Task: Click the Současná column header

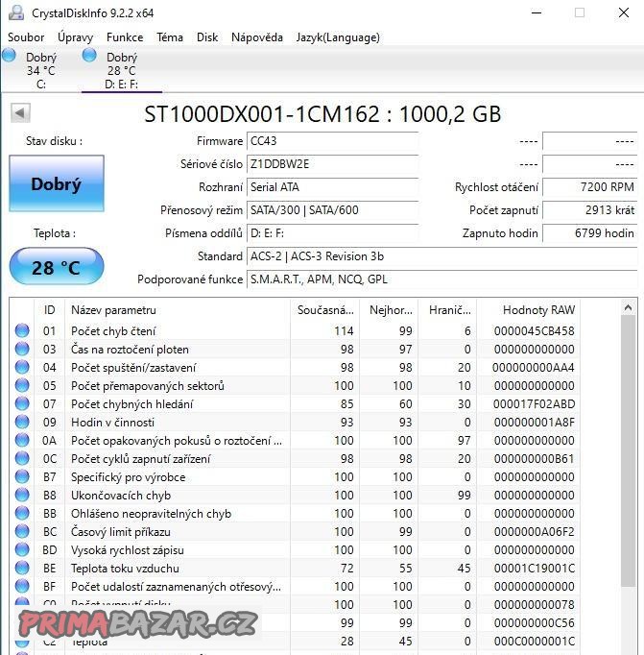Action: coord(324,310)
